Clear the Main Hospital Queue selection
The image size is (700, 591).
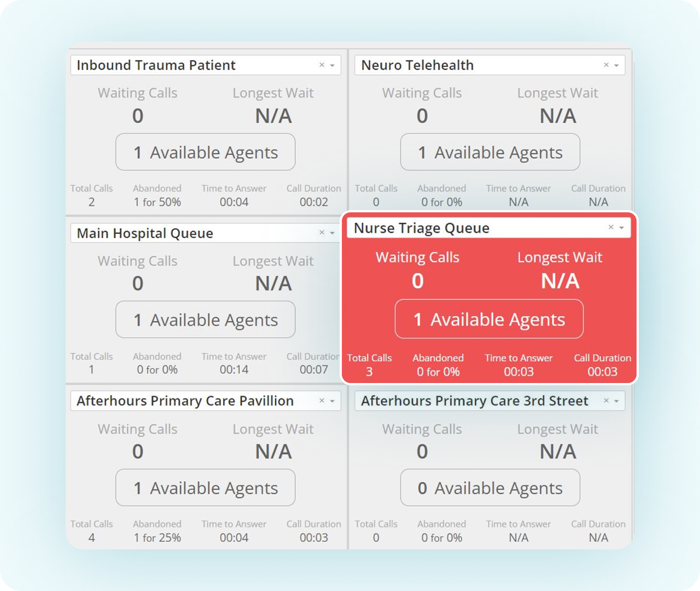pyautogui.click(x=322, y=233)
